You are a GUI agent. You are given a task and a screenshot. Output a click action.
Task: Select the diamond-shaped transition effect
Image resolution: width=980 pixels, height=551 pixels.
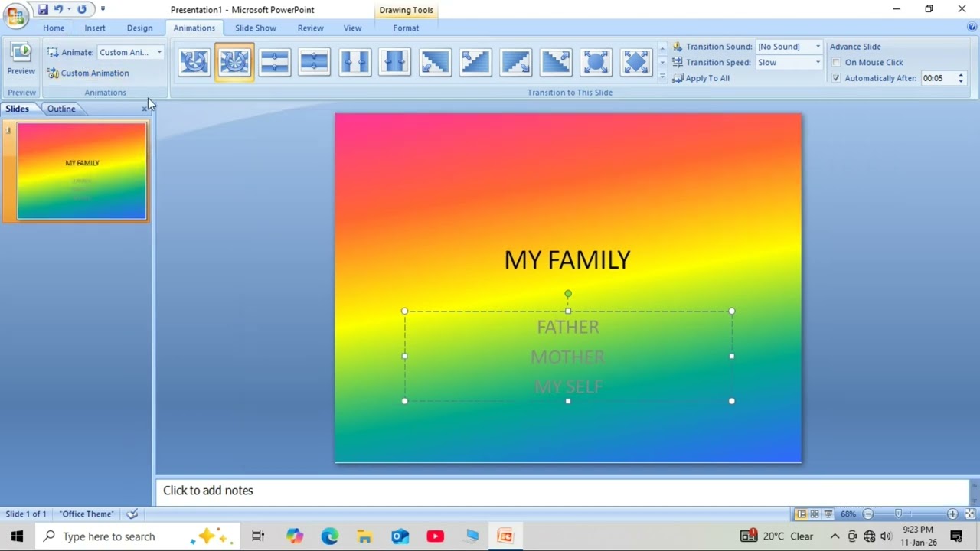point(635,61)
